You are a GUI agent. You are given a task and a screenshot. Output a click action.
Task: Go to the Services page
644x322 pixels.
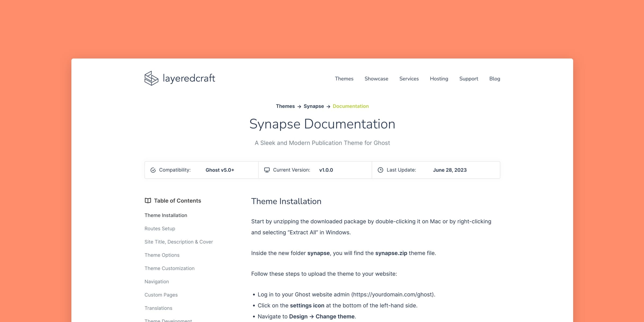(409, 79)
